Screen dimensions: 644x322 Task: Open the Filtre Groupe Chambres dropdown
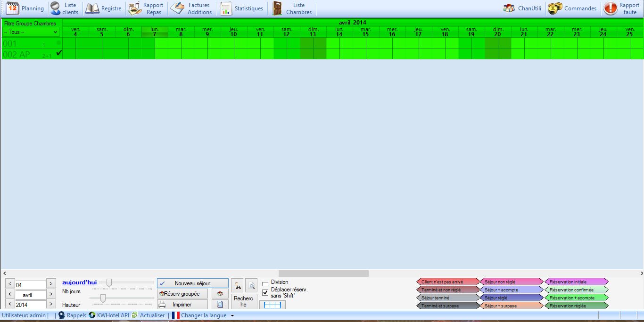31,32
